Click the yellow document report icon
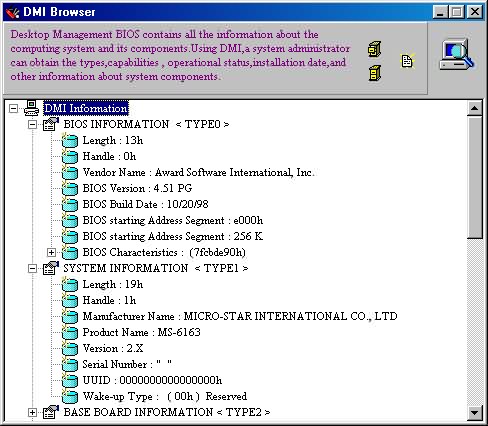This screenshot has height=426, width=488. tap(407, 61)
